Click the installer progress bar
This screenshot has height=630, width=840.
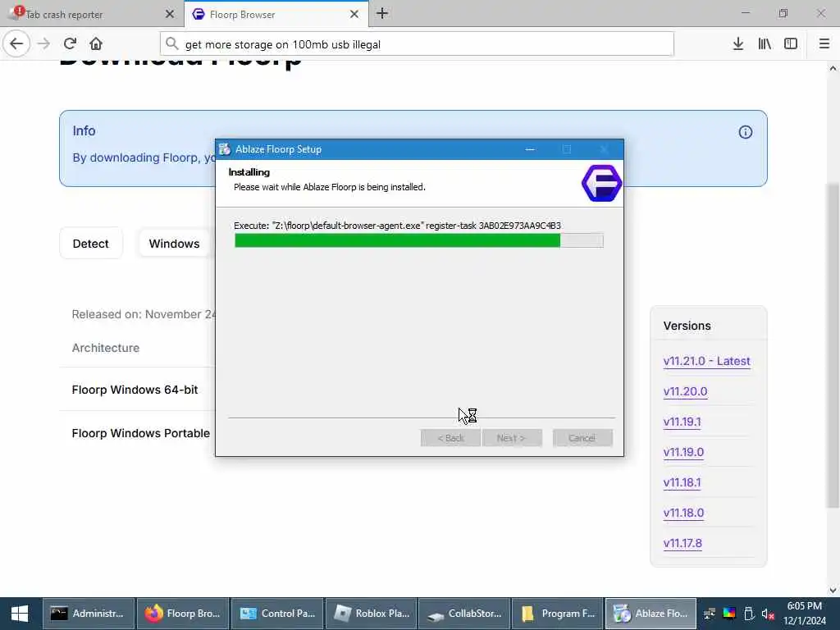[419, 240]
